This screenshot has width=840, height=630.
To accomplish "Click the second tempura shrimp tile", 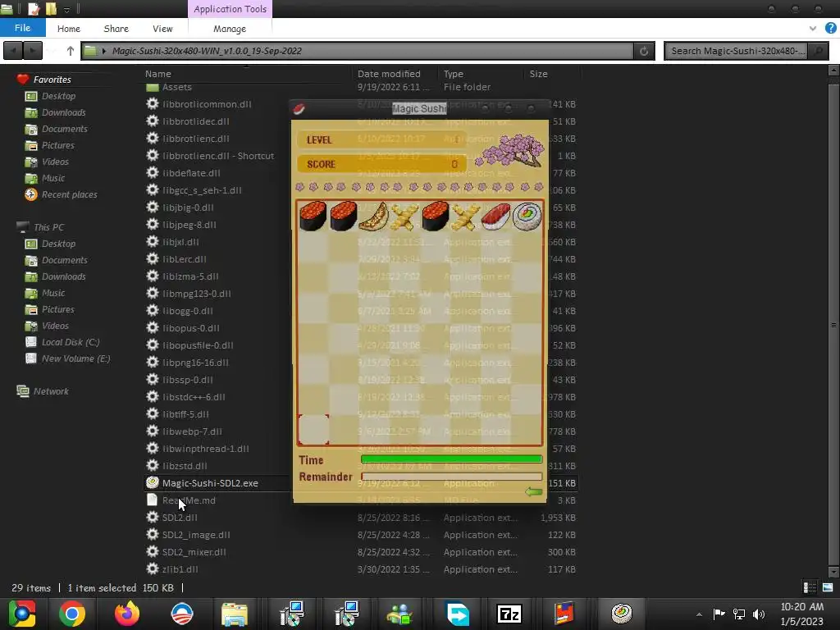I will 466,217.
